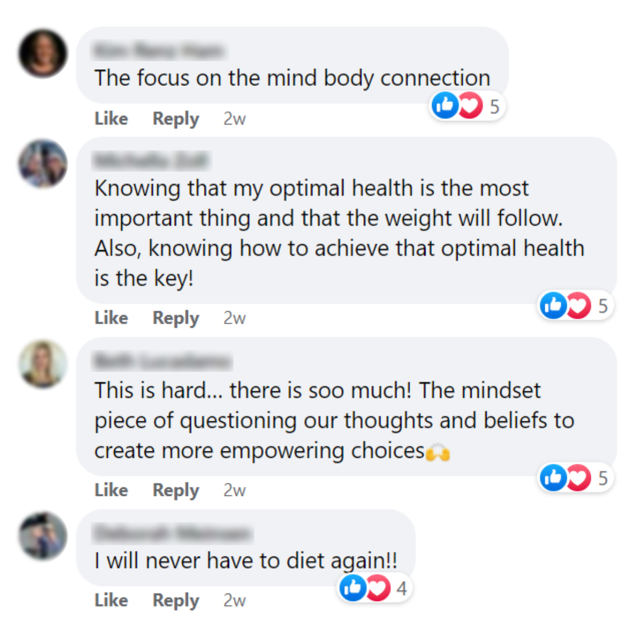Image resolution: width=644 pixels, height=644 pixels.
Task: Like the optimal health comment
Action: coord(111,318)
